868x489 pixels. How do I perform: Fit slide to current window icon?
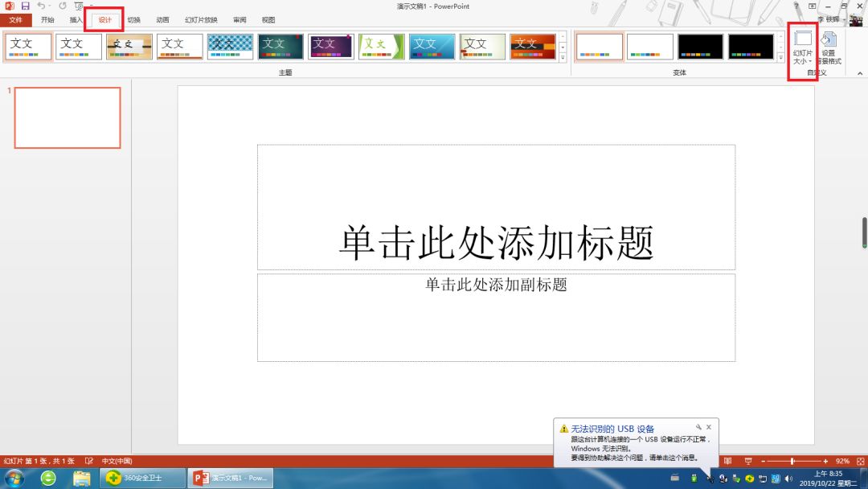860,461
